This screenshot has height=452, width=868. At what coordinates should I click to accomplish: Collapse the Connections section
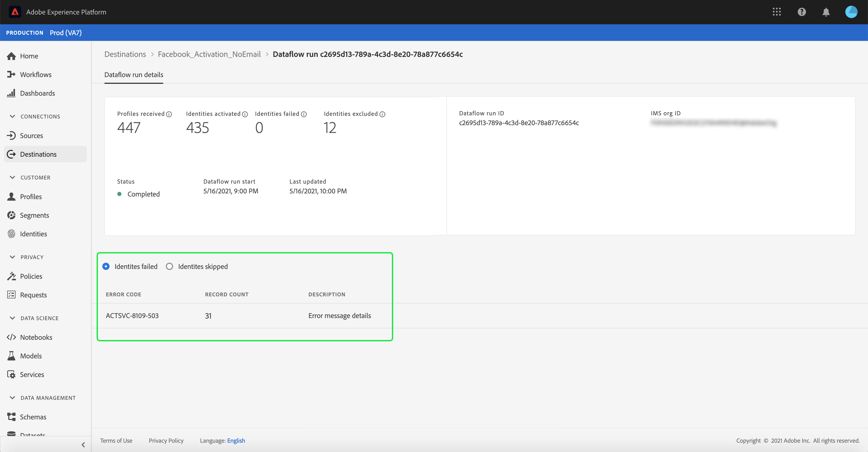tap(12, 116)
